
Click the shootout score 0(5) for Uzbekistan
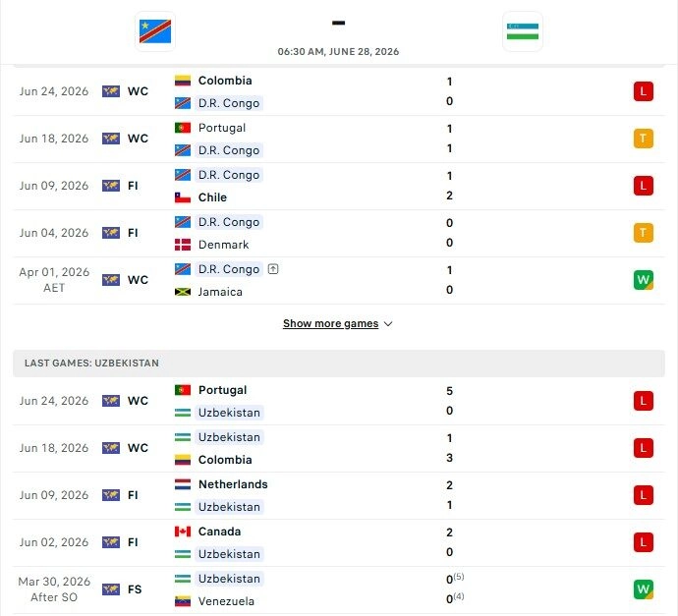[x=454, y=579]
